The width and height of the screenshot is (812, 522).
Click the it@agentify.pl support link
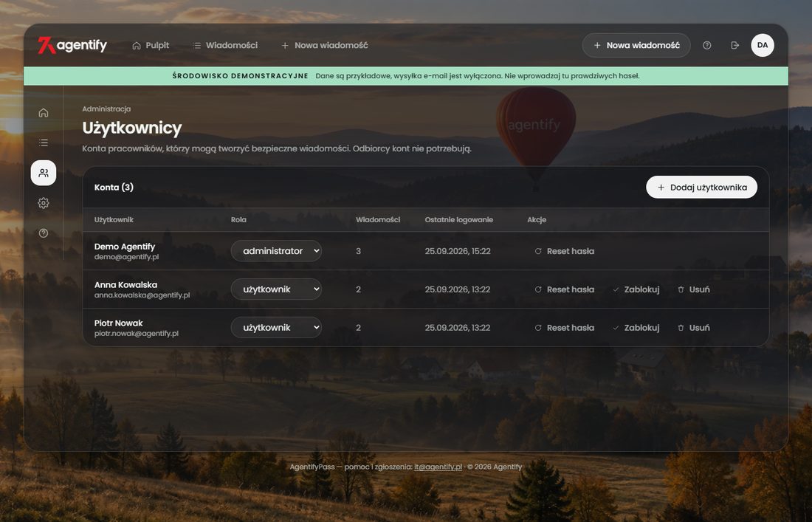coord(438,467)
